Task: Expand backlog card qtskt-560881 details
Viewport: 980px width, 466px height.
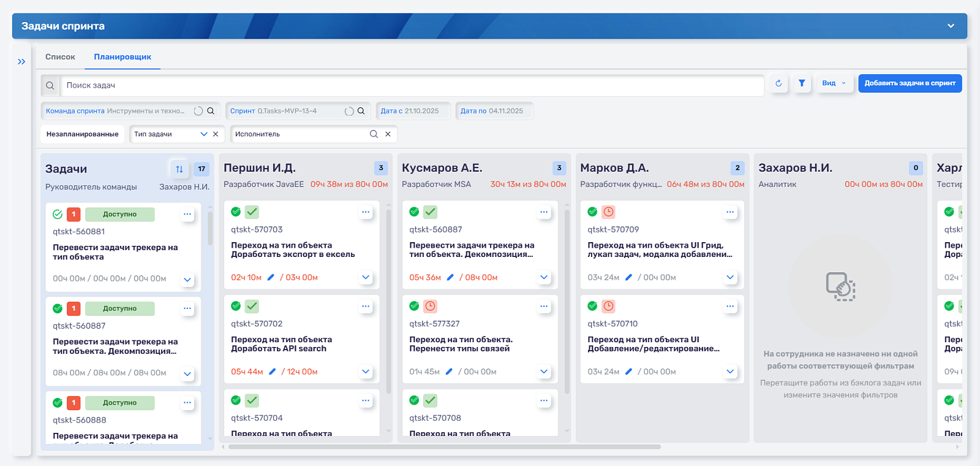Action: point(187,280)
